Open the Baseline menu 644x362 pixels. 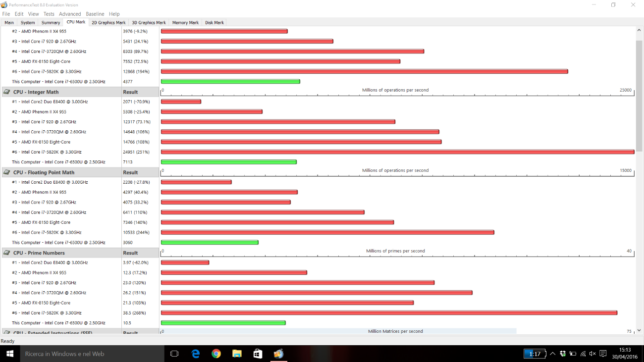click(95, 14)
